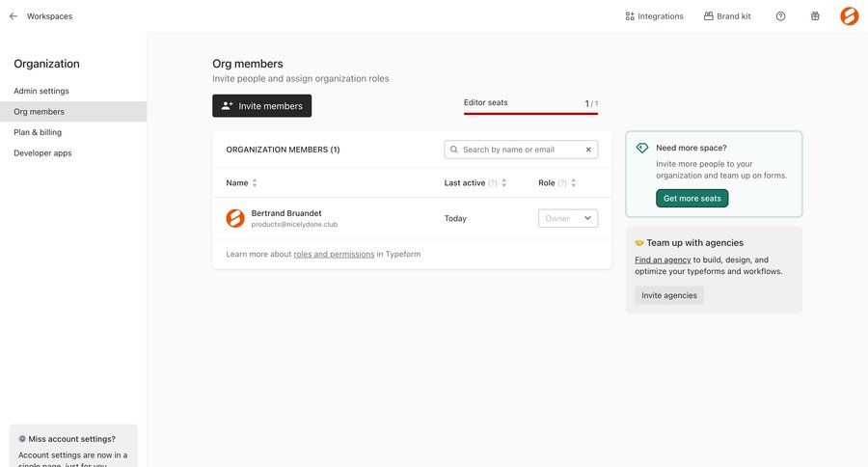Go to Admin settings

coord(41,91)
